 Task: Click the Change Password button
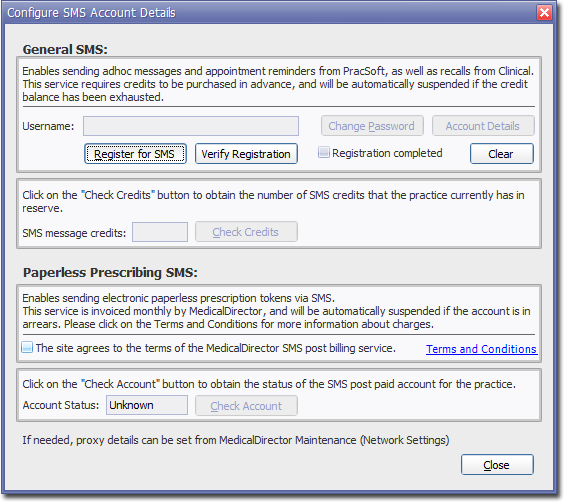click(372, 126)
